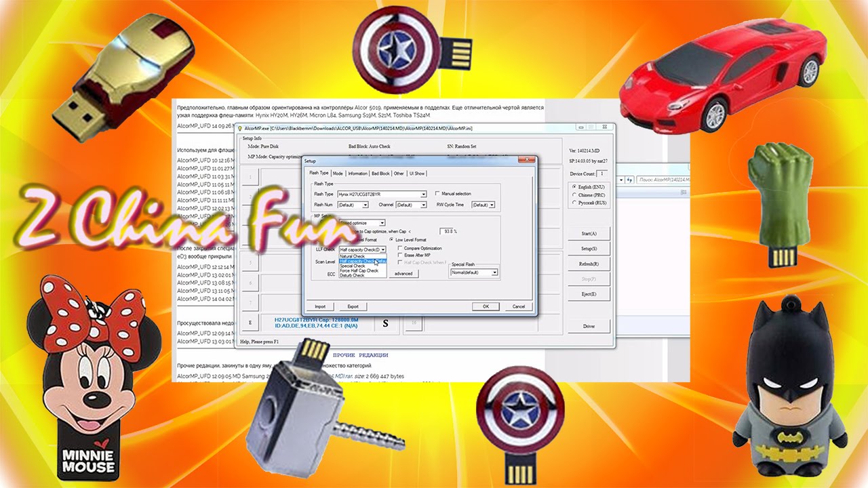Select the Low Level Format radio button
The width and height of the screenshot is (868, 488).
(391, 239)
